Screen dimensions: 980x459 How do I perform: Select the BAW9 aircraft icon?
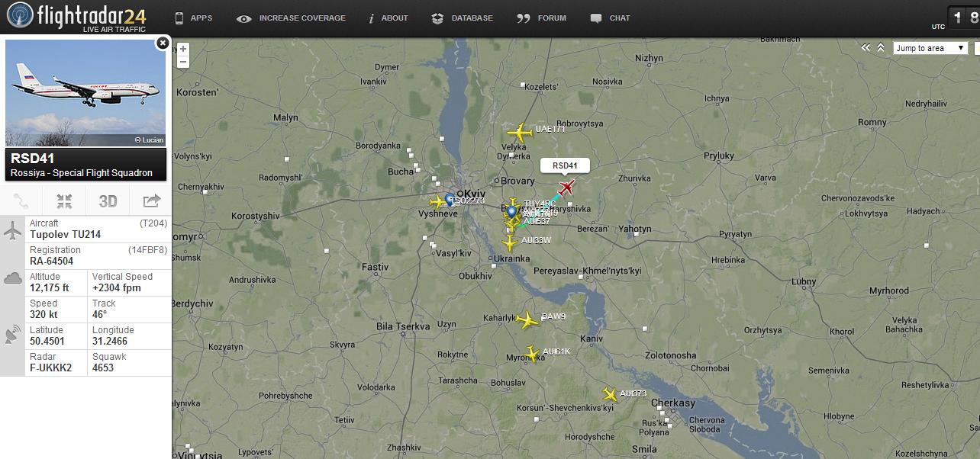click(x=527, y=319)
